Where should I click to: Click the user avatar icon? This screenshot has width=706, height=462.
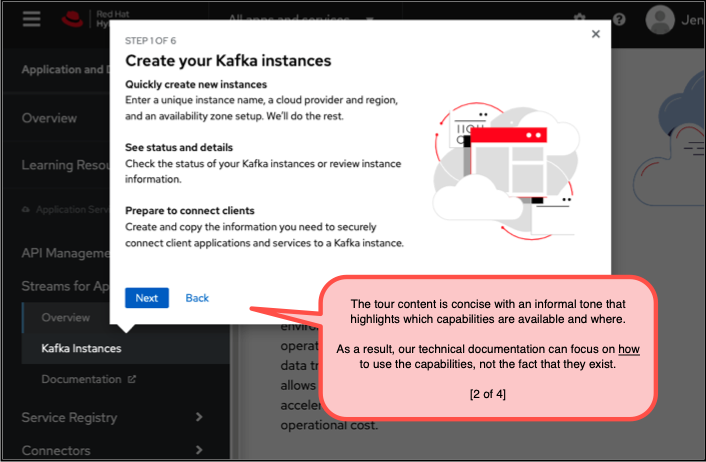pyautogui.click(x=660, y=19)
